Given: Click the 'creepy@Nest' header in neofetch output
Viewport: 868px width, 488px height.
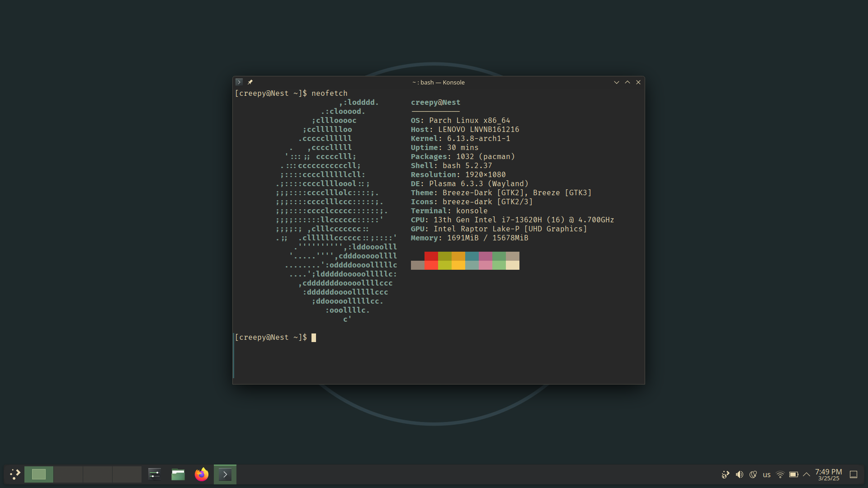Looking at the screenshot, I should (435, 102).
